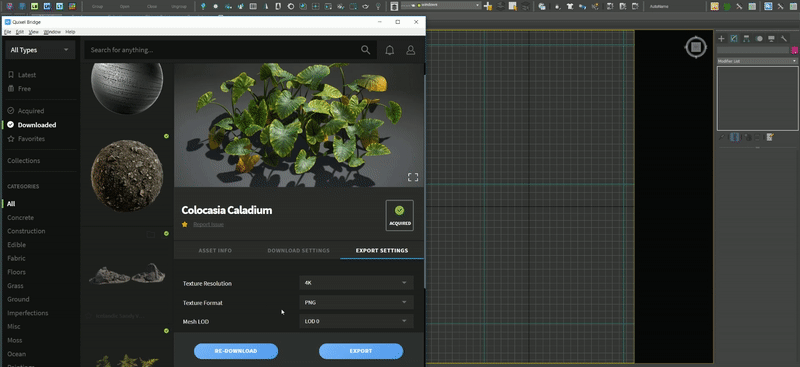Viewport: 800px width, 367px height.
Task: Open the Help menu in Quixel Bridge
Action: (x=70, y=32)
